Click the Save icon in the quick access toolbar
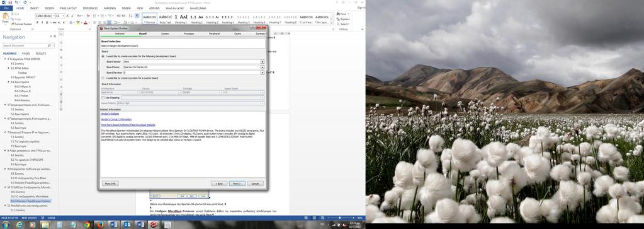This screenshot has height=229, width=644. click(11, 3)
